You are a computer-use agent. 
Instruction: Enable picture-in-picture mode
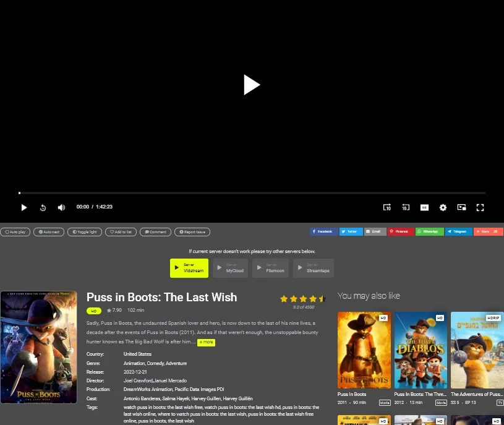[461, 207]
